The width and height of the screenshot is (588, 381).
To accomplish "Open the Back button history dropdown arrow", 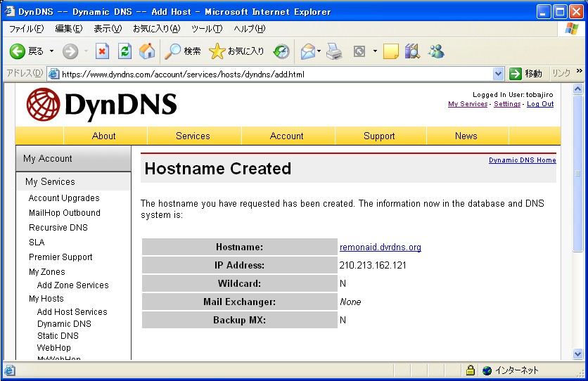I will tap(52, 51).
